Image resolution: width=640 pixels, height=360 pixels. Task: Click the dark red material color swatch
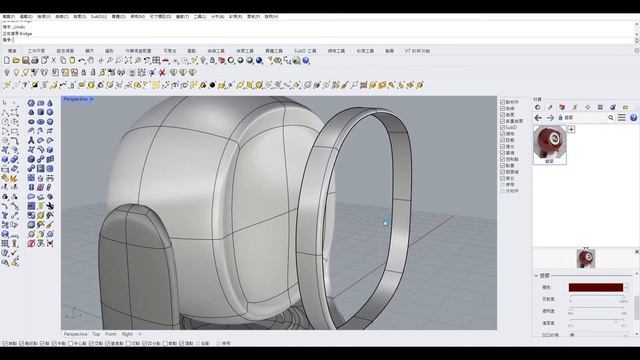(596, 287)
